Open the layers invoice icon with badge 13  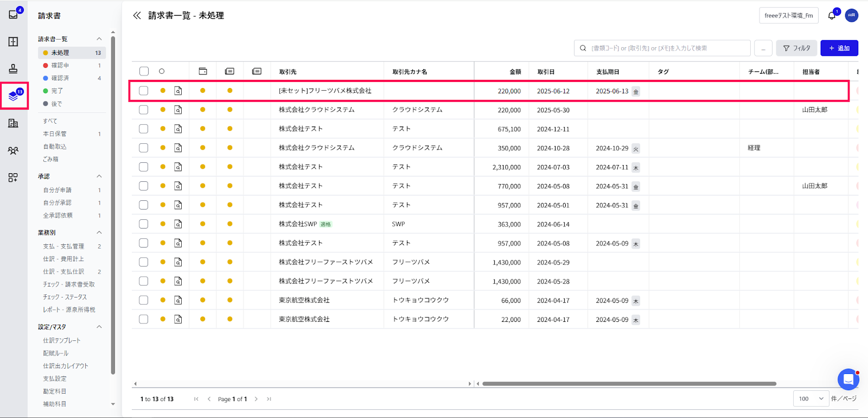(14, 96)
